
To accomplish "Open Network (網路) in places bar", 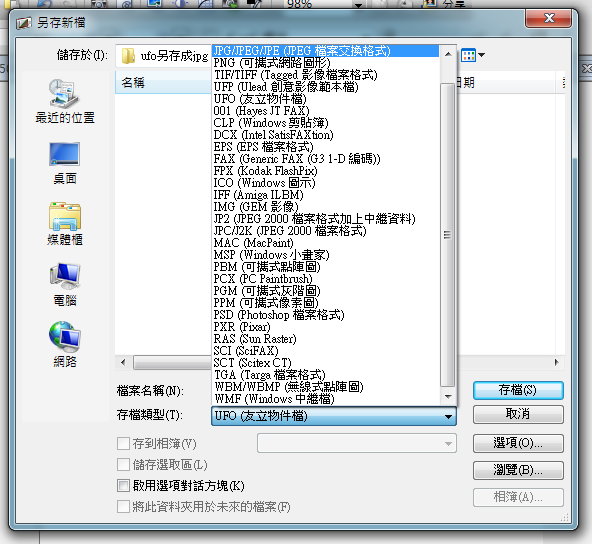I will (x=65, y=345).
